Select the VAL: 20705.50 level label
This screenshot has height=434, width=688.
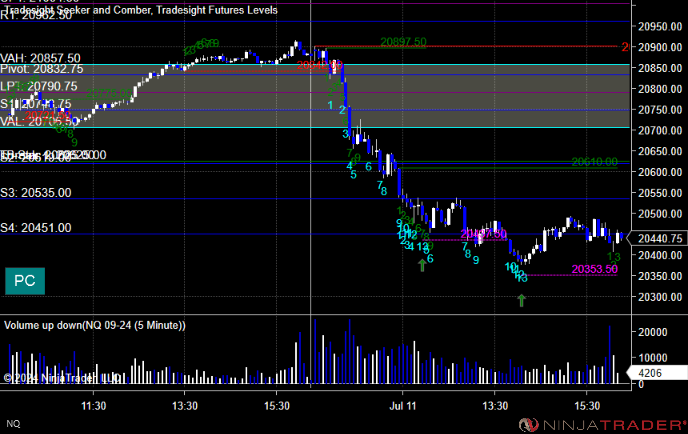coord(39,122)
